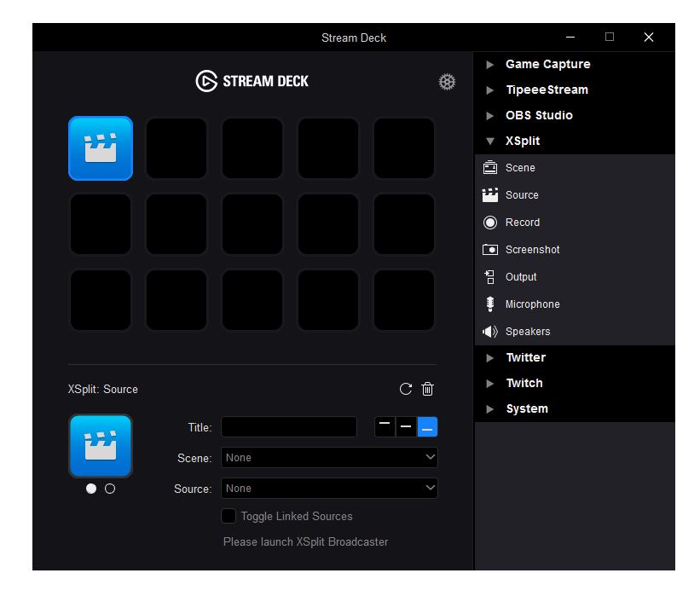The image size is (700, 602).
Task: Delete the key using the trash icon
Action: pos(427,389)
